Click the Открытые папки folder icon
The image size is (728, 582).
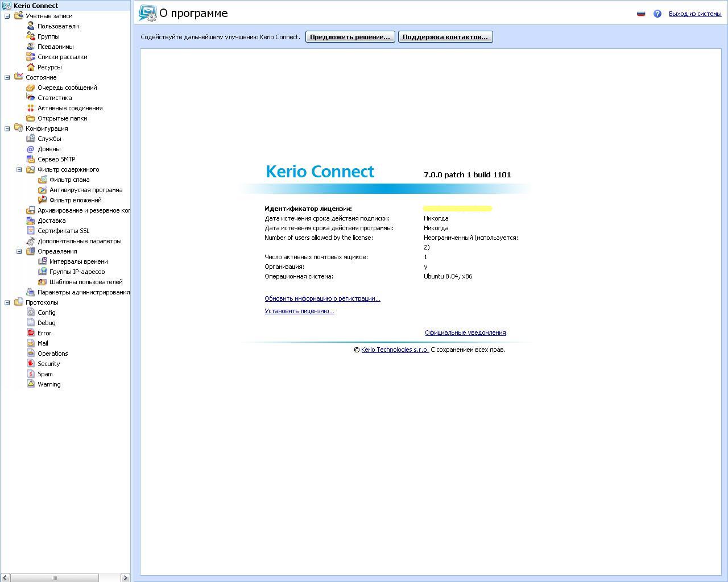pos(31,118)
